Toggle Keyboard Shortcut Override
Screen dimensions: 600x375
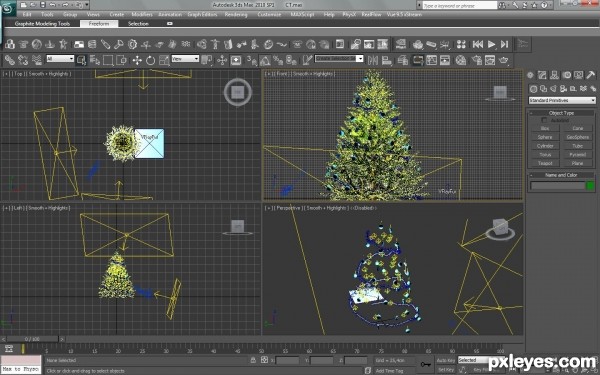(236, 60)
